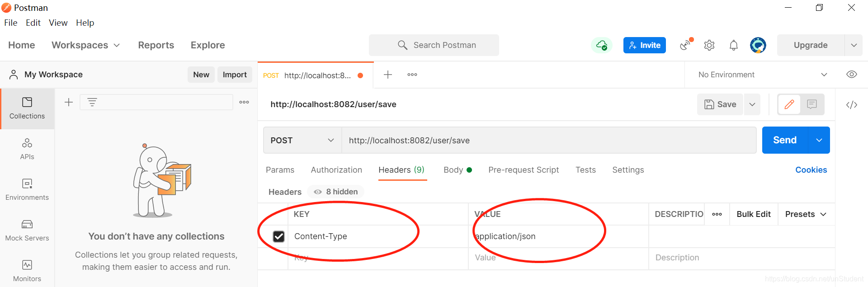The height and width of the screenshot is (287, 868).
Task: Click the empty Description field in new row
Action: click(742, 258)
